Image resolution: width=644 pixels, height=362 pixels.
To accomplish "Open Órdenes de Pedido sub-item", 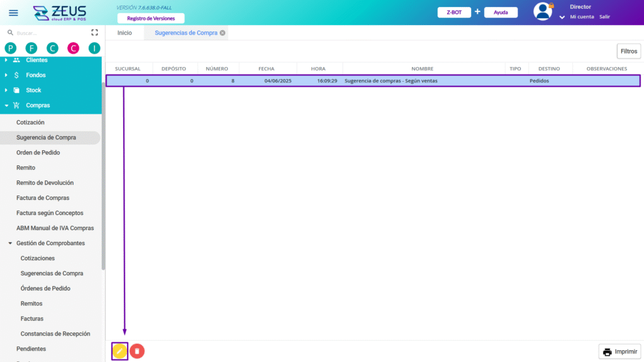I will click(x=45, y=288).
